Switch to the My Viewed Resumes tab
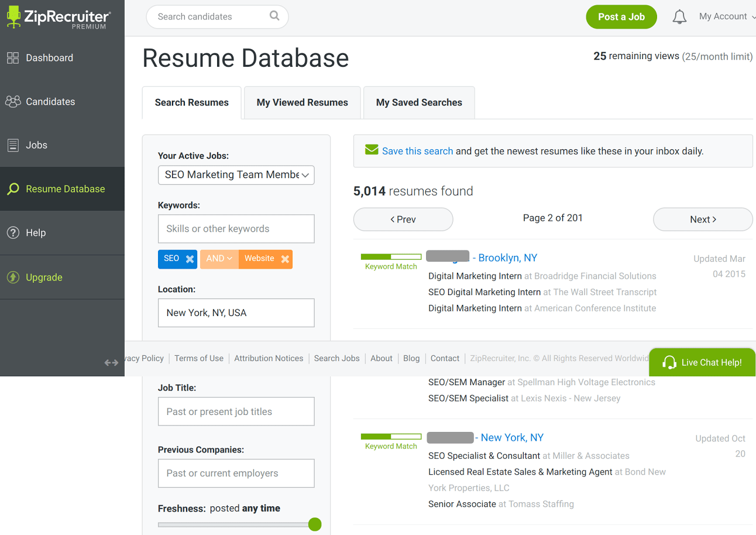This screenshot has width=756, height=535. pyautogui.click(x=303, y=102)
